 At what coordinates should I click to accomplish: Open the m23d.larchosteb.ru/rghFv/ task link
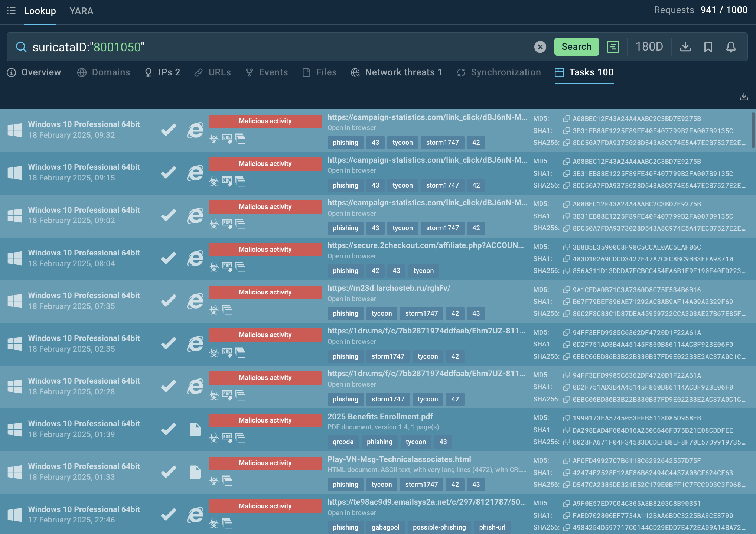click(x=388, y=288)
